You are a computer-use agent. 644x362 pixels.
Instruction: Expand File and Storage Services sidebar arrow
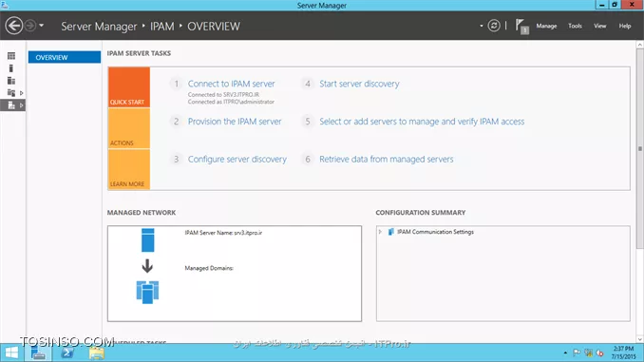pyautogui.click(x=21, y=93)
